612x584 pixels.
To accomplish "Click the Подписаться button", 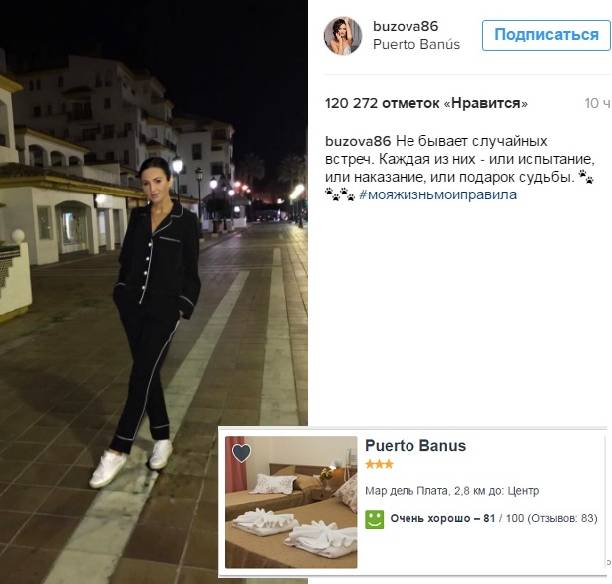I will click(x=546, y=35).
